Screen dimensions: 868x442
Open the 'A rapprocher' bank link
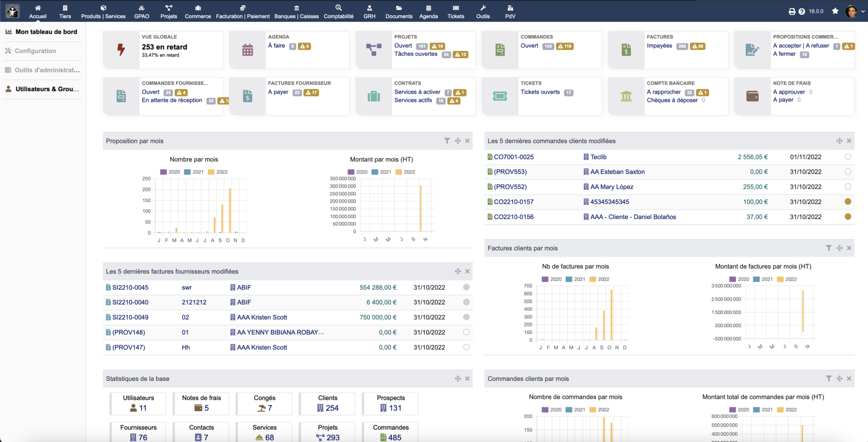click(664, 92)
